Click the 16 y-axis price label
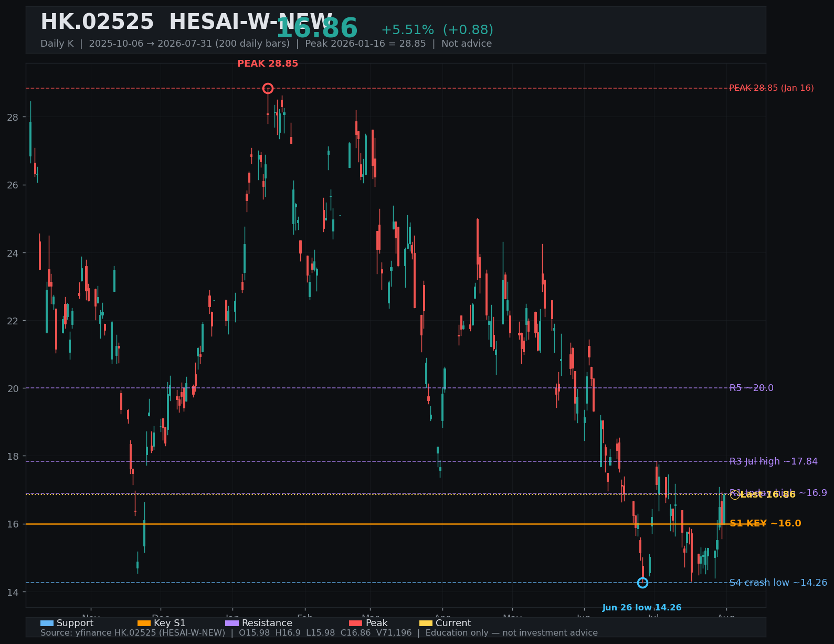 [13, 524]
